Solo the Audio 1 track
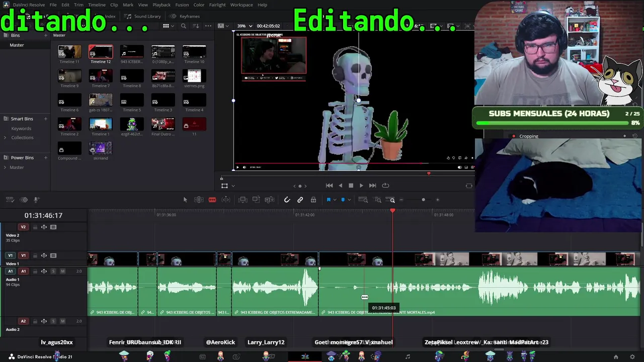 53,271
